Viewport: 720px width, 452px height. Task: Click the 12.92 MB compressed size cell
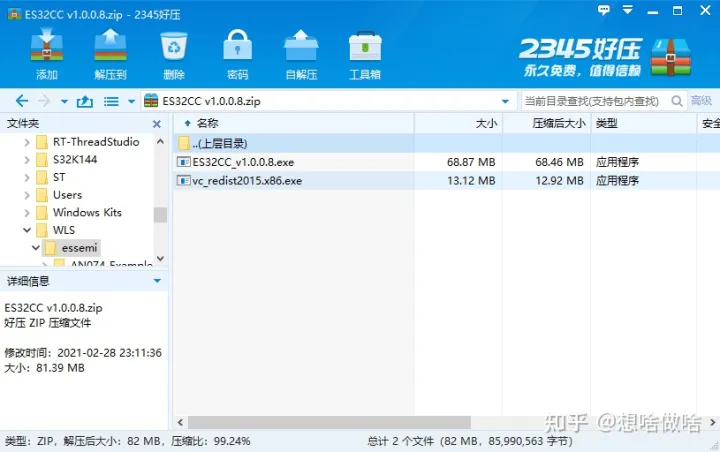click(x=559, y=181)
